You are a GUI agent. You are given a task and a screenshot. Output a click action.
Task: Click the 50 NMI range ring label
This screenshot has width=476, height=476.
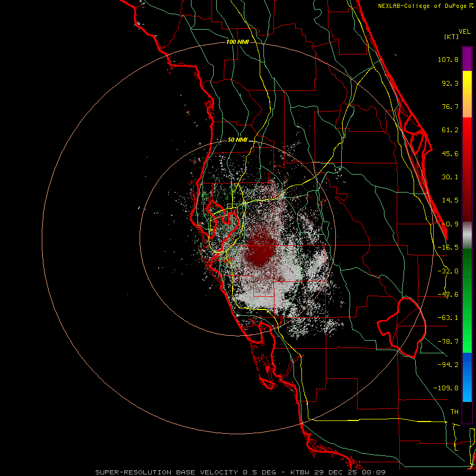[x=237, y=140]
